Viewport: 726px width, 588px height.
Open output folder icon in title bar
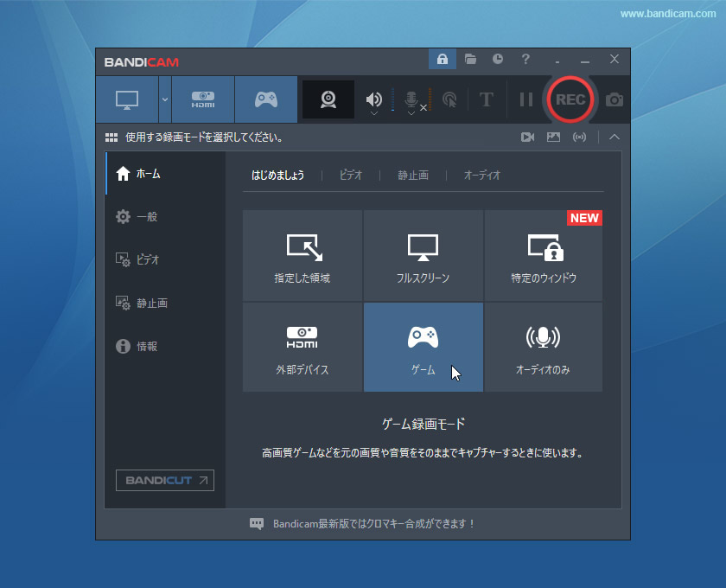pos(470,59)
